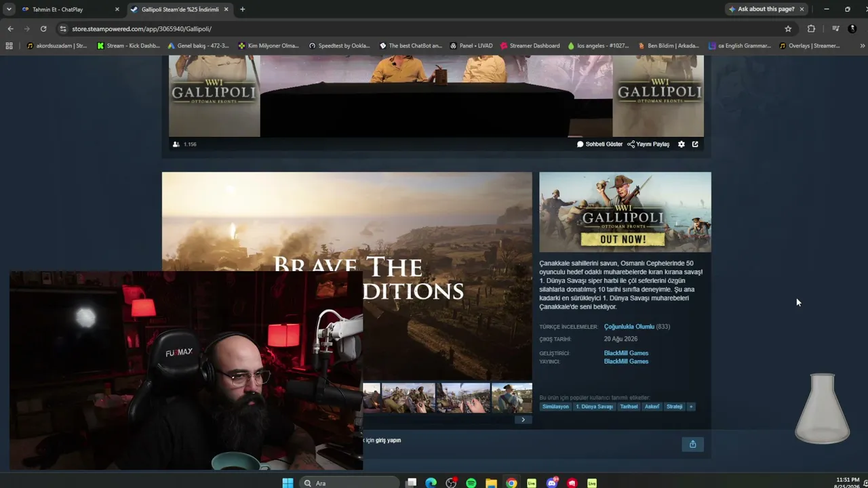Image resolution: width=868 pixels, height=488 pixels.
Task: Open the taskbar clock showing 11:51 PM
Action: tap(848, 483)
